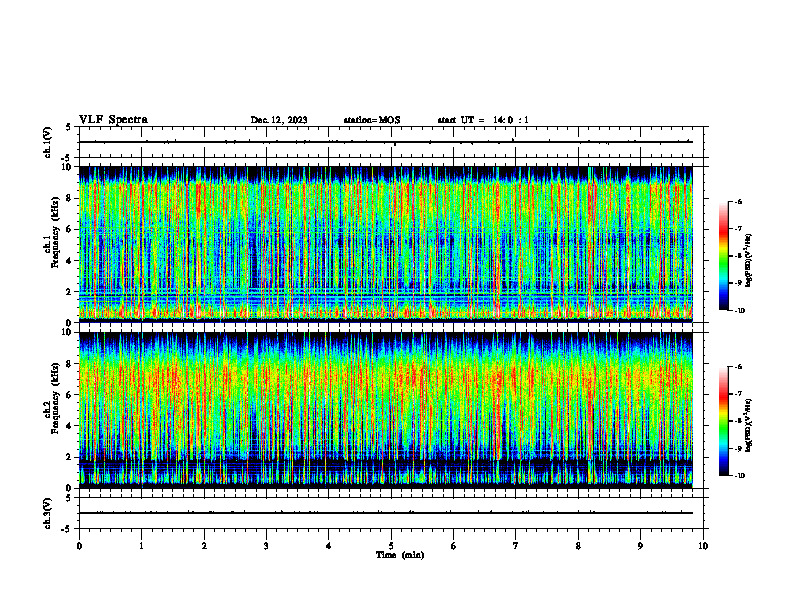The width and height of the screenshot is (792, 612).
Task: Click the ch.3(V) waveform axis label
Action: click(x=48, y=513)
